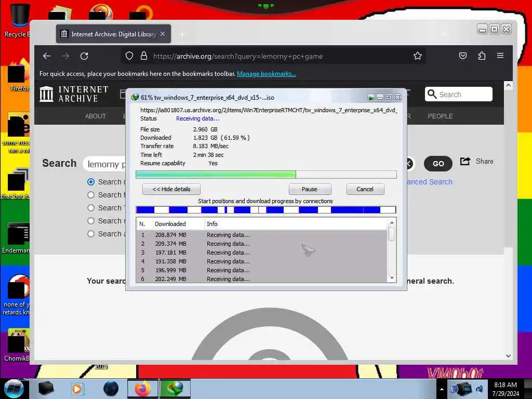Select the first Search radio option
The image size is (532, 399).
(x=90, y=182)
